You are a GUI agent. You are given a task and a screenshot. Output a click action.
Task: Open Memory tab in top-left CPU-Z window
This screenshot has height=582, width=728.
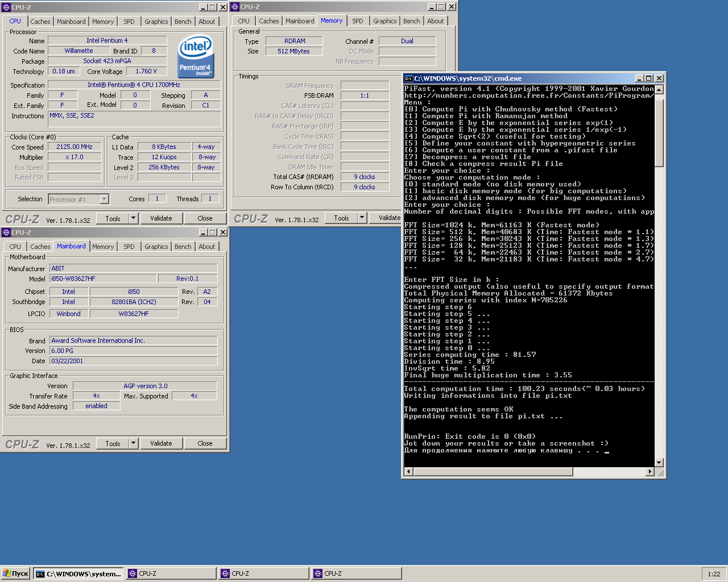click(103, 22)
